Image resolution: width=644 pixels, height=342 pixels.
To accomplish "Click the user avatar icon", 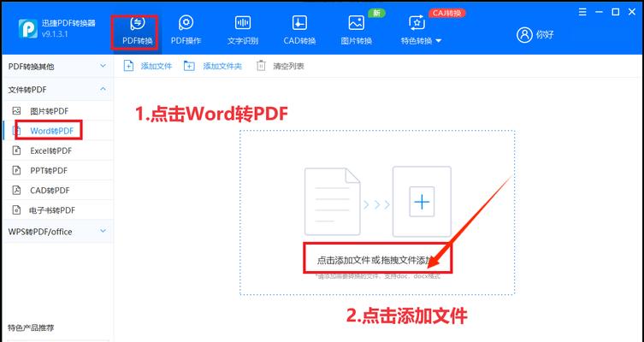I will pyautogui.click(x=524, y=35).
